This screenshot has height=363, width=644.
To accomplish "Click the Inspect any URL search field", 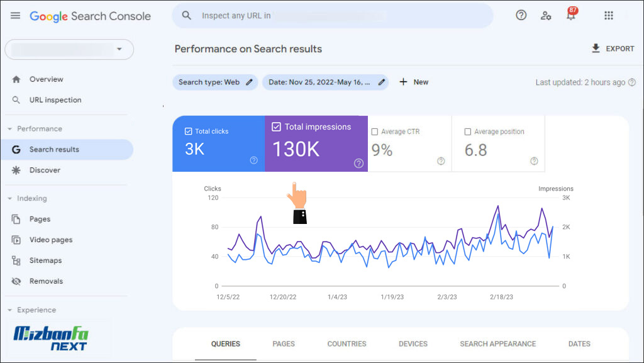I will point(333,16).
